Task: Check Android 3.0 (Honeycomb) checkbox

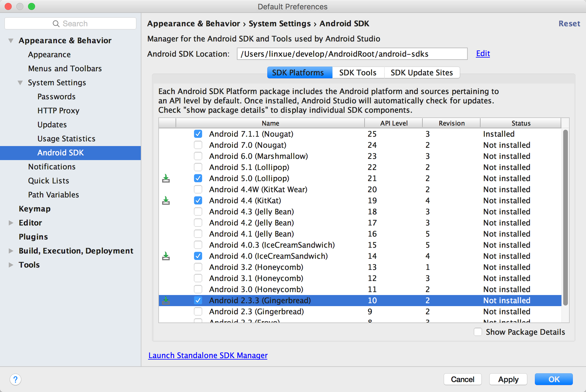Action: tap(198, 289)
